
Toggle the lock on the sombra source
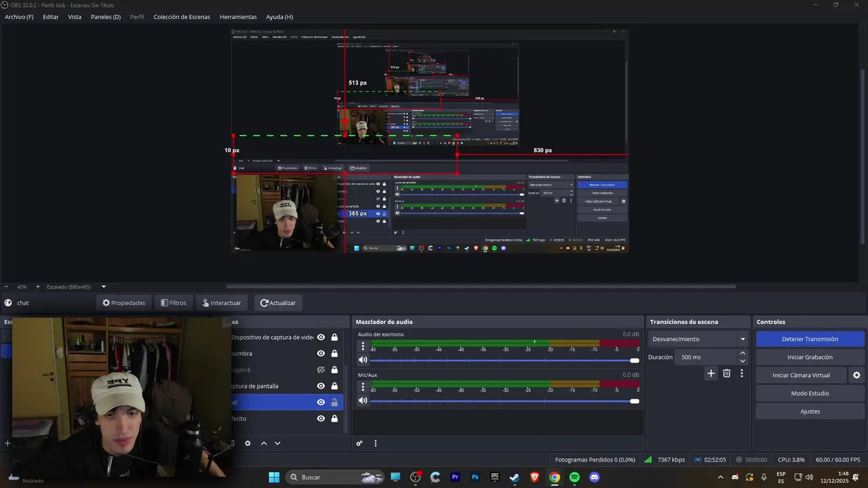(334, 353)
